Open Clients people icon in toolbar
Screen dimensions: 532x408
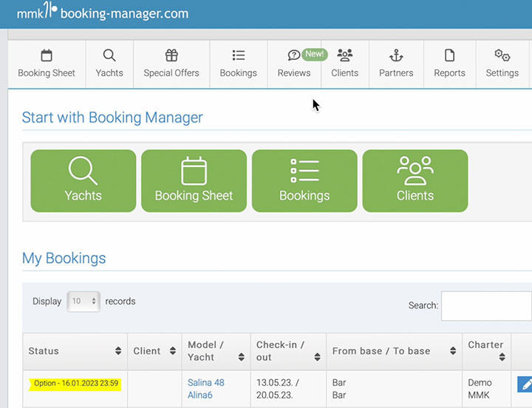[344, 56]
